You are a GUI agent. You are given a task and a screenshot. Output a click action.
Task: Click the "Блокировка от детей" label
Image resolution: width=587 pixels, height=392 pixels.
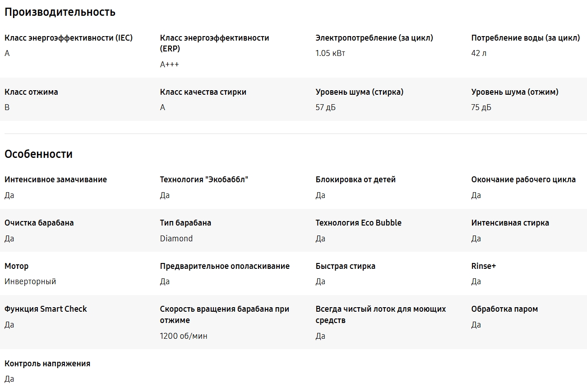click(356, 180)
